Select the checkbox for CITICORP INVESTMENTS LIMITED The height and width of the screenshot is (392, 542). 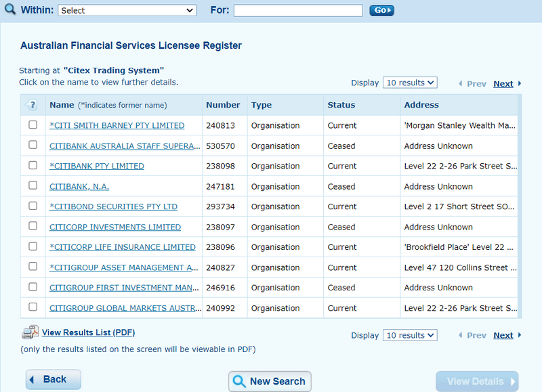pos(33,226)
